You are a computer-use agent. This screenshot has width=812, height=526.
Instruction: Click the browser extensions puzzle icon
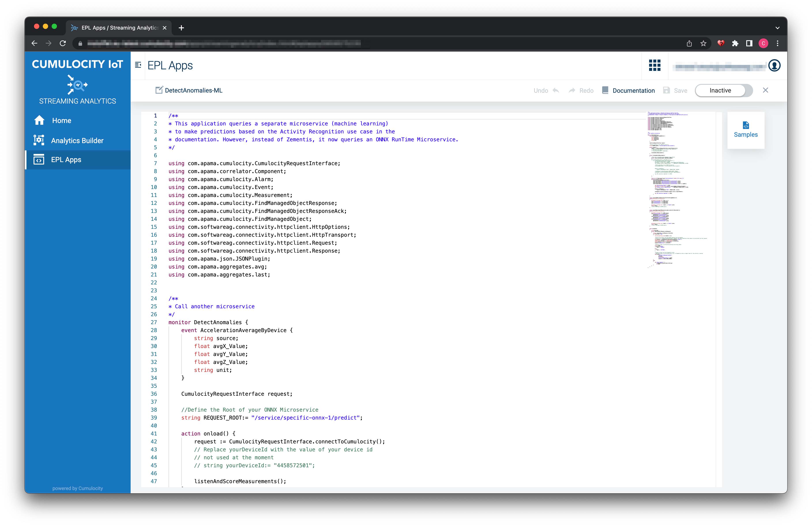coord(735,43)
